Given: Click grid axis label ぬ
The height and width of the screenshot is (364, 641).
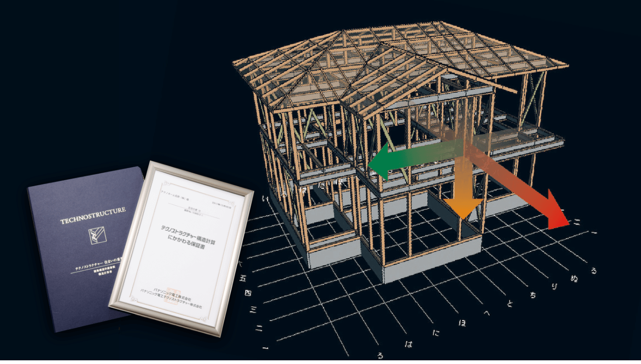Looking at the screenshot, I should coord(575,278).
